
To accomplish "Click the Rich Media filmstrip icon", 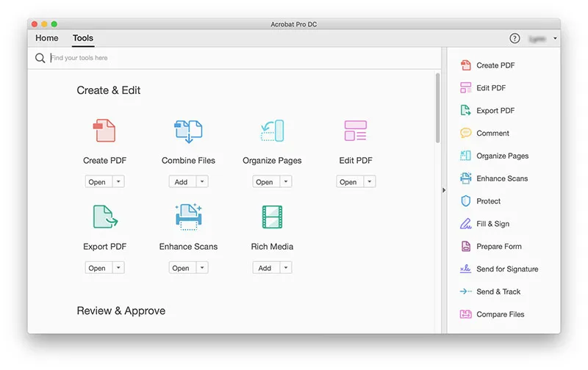I will pyautogui.click(x=272, y=217).
